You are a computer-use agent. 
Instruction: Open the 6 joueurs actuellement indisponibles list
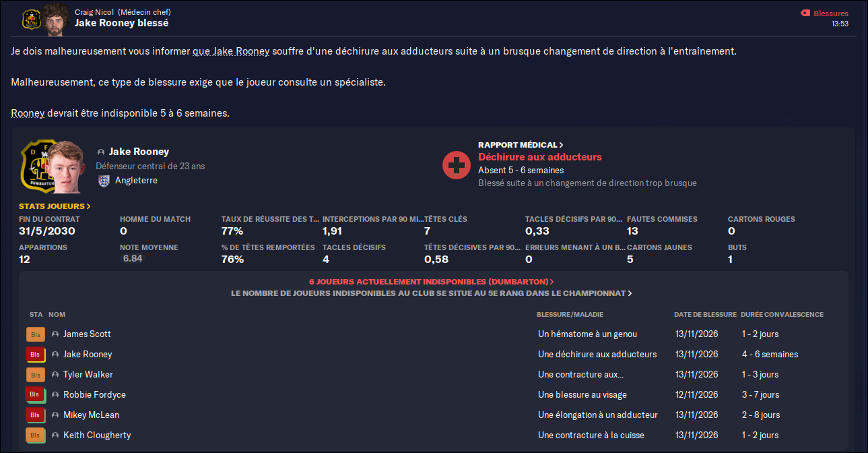432,282
